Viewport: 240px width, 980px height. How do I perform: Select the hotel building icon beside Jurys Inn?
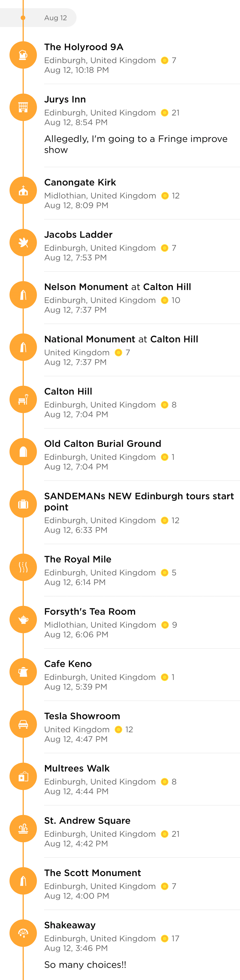point(23,107)
